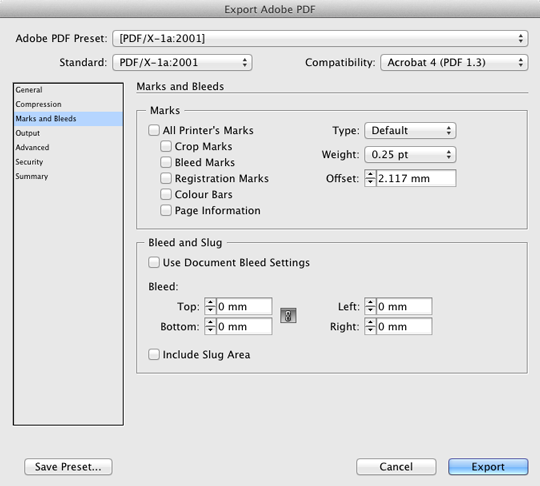Viewport: 540px width, 486px height.
Task: Tick the Include Slug Area checkbox
Action: [154, 354]
